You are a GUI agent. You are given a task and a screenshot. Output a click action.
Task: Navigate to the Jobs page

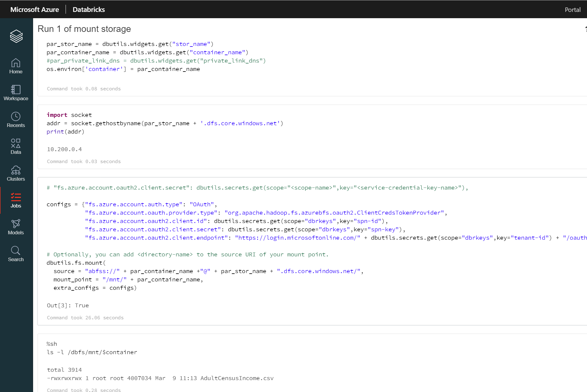[x=16, y=200]
